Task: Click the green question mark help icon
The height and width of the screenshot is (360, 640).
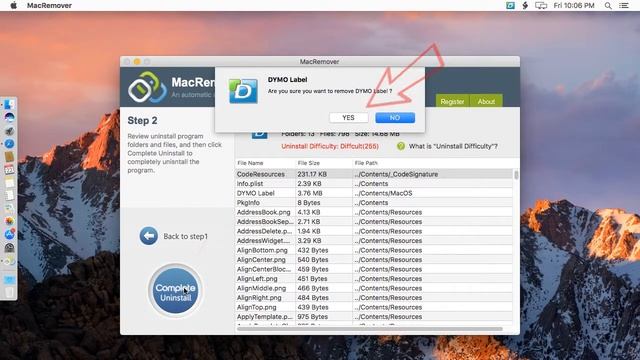Action: tap(401, 146)
